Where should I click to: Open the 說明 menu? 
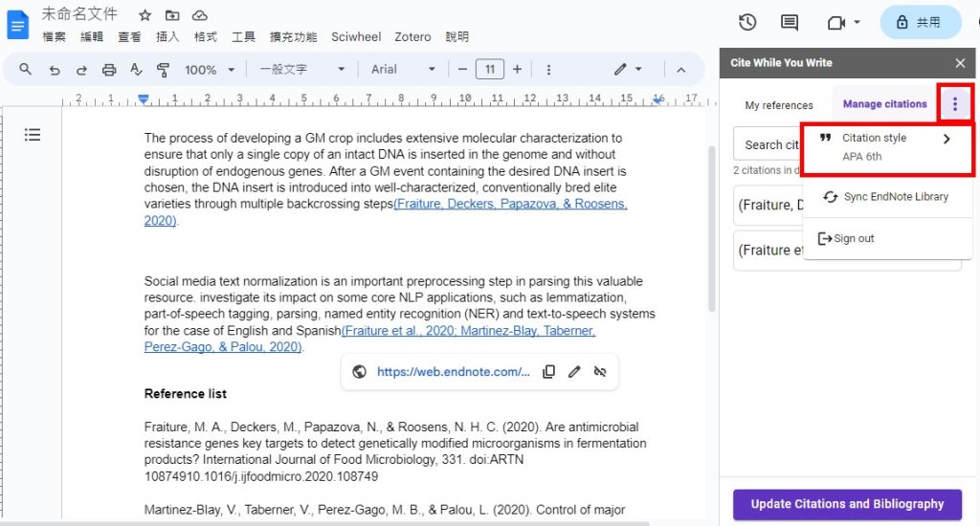click(x=457, y=37)
